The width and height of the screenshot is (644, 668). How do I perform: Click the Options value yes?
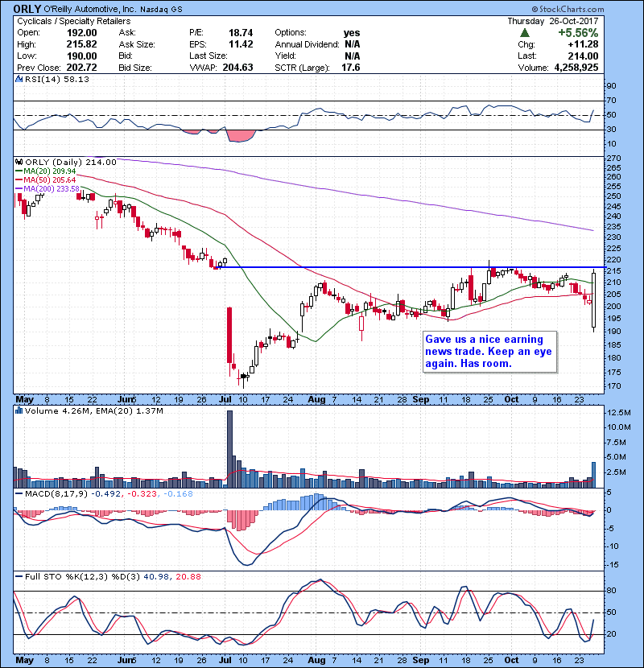point(352,33)
